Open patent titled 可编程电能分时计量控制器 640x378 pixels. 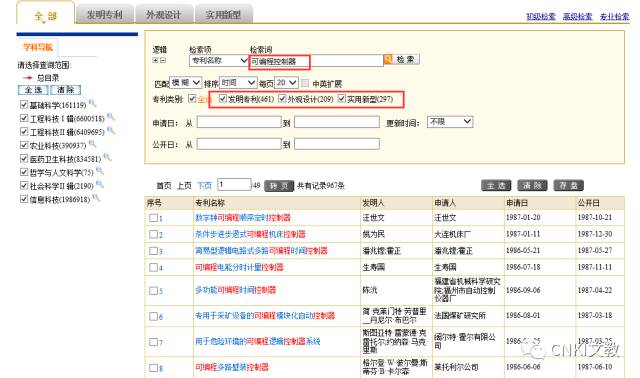(x=239, y=267)
